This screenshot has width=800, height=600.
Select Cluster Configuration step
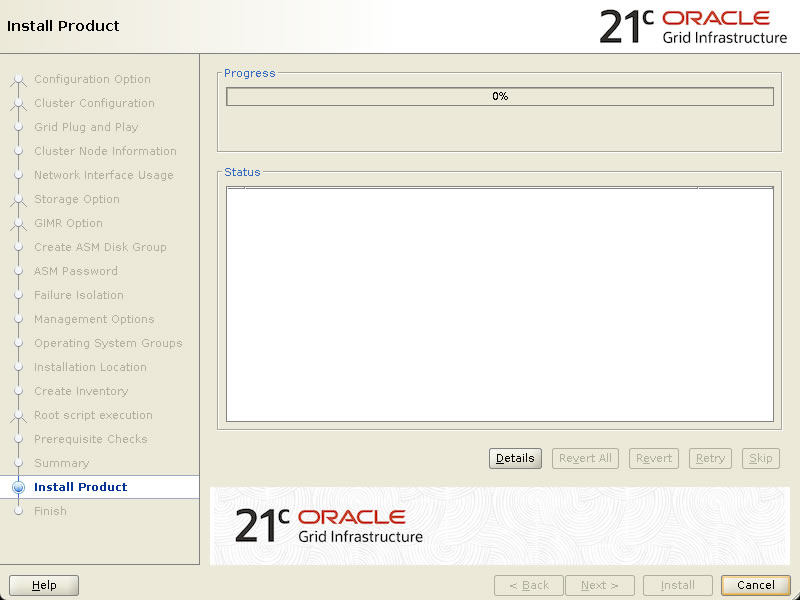tap(94, 103)
